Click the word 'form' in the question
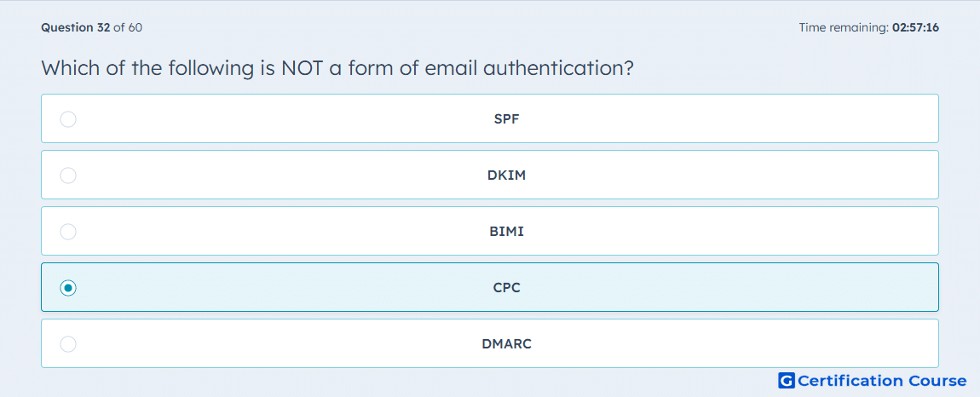The width and height of the screenshot is (980, 397). click(370, 68)
